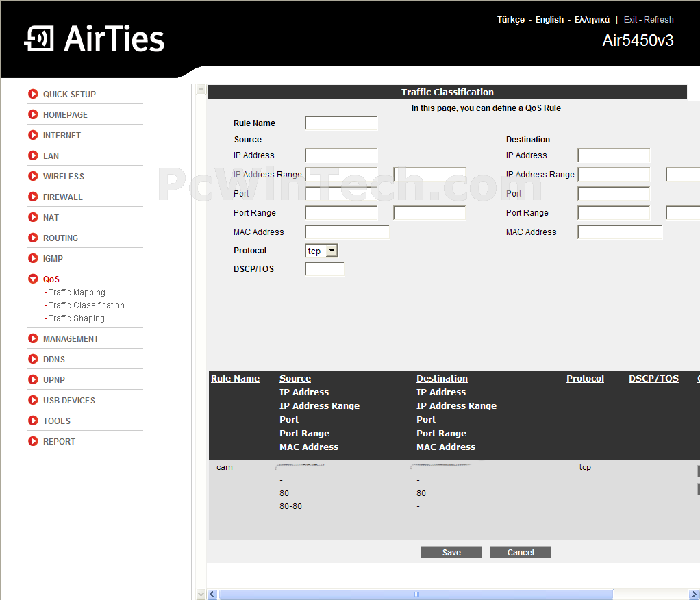Sort the table by Destination header
The height and width of the screenshot is (600, 700).
(x=442, y=379)
